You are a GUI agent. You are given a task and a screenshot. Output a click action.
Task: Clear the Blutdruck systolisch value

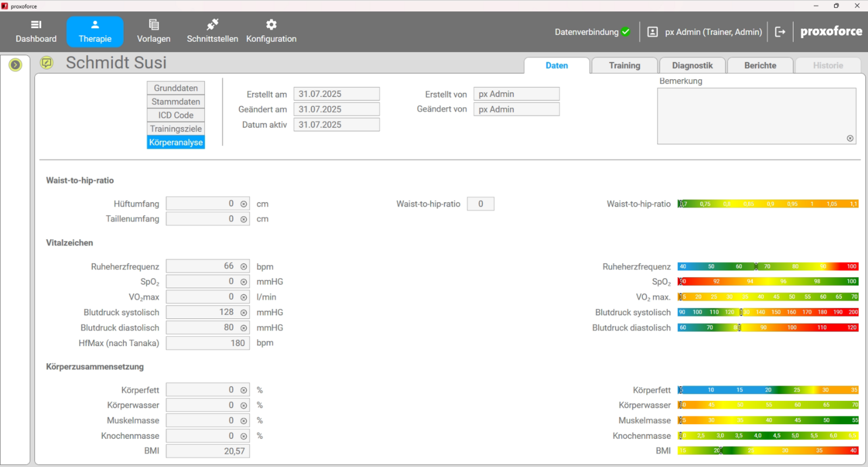pyautogui.click(x=244, y=313)
